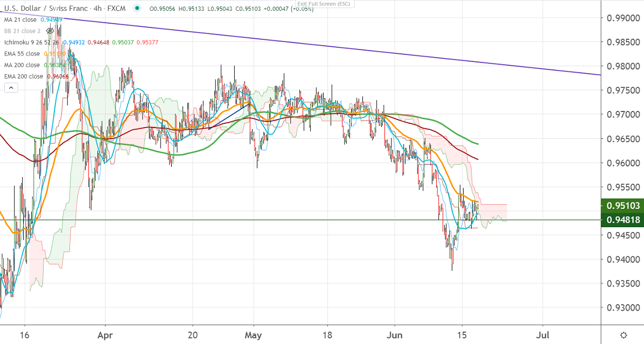Click the 0.97000 price scale label
This screenshot has width=644, height=344.
click(623, 115)
